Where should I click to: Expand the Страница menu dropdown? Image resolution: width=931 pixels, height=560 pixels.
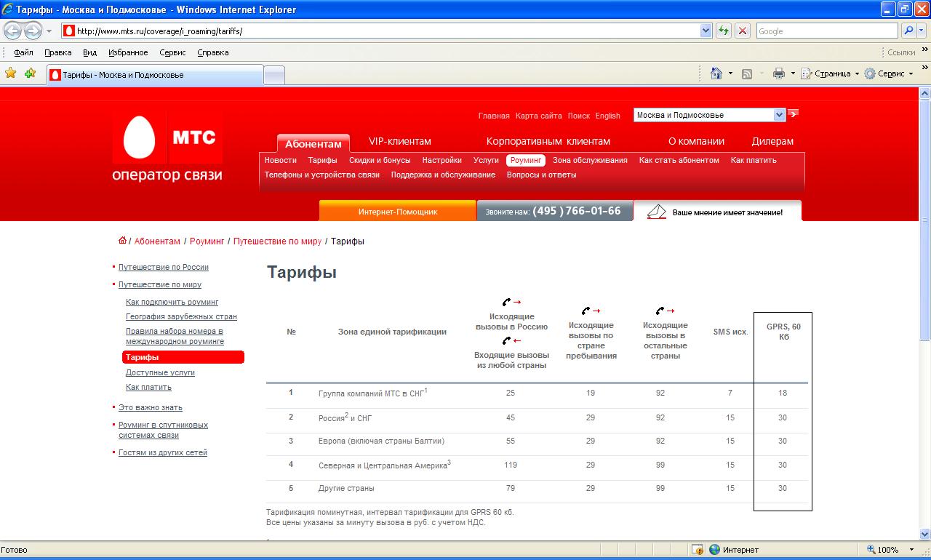[x=857, y=73]
